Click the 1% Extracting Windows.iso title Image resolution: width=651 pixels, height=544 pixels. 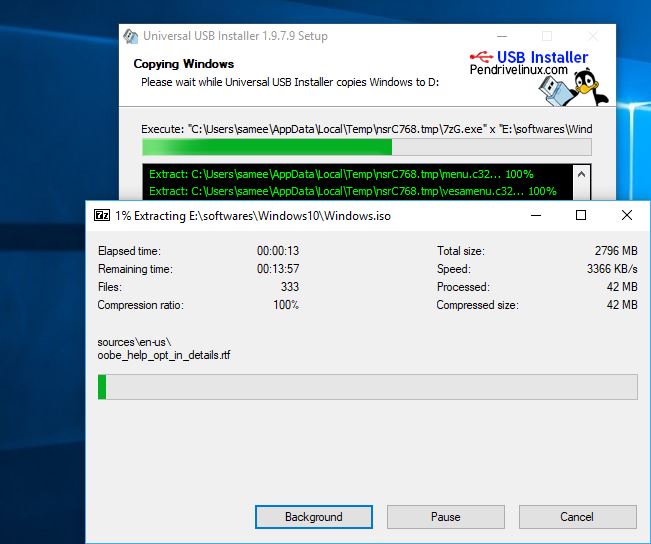253,216
